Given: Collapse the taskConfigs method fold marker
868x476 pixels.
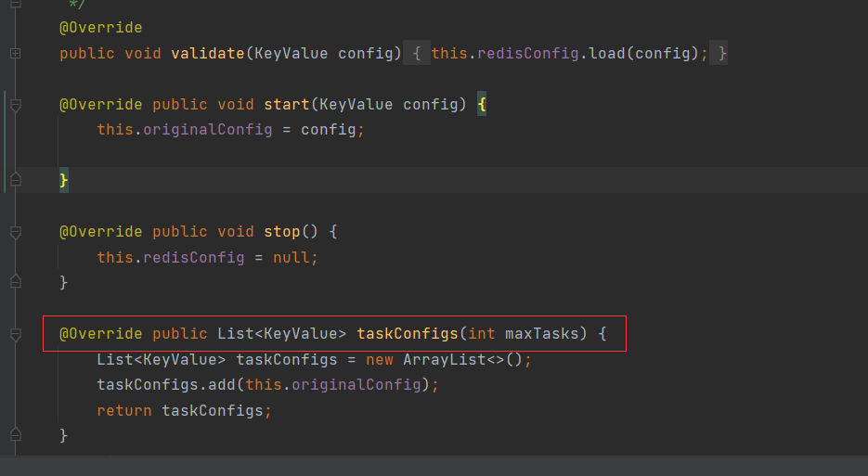Looking at the screenshot, I should pos(16,334).
